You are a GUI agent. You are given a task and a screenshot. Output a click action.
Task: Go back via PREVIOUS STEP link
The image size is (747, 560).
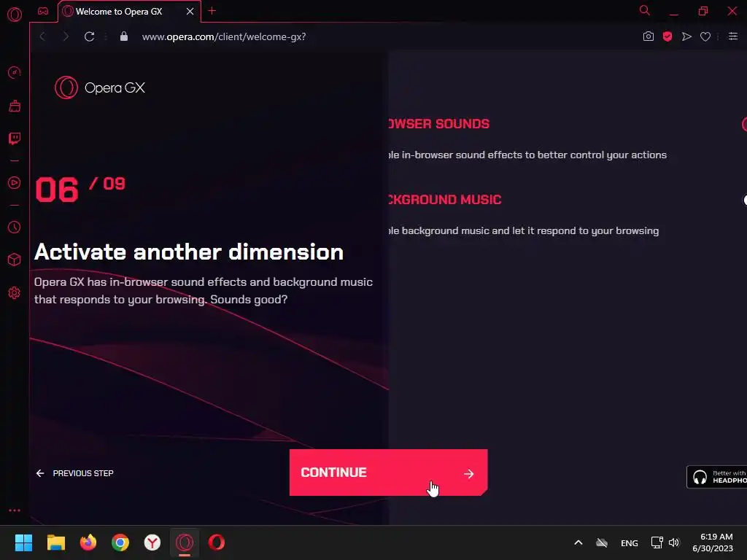[75, 473]
